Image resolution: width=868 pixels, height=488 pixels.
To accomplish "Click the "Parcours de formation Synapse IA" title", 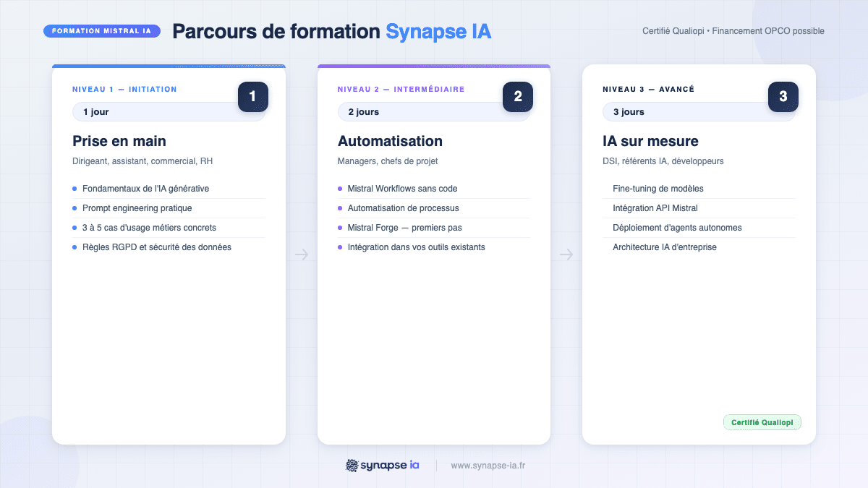I will (x=332, y=32).
